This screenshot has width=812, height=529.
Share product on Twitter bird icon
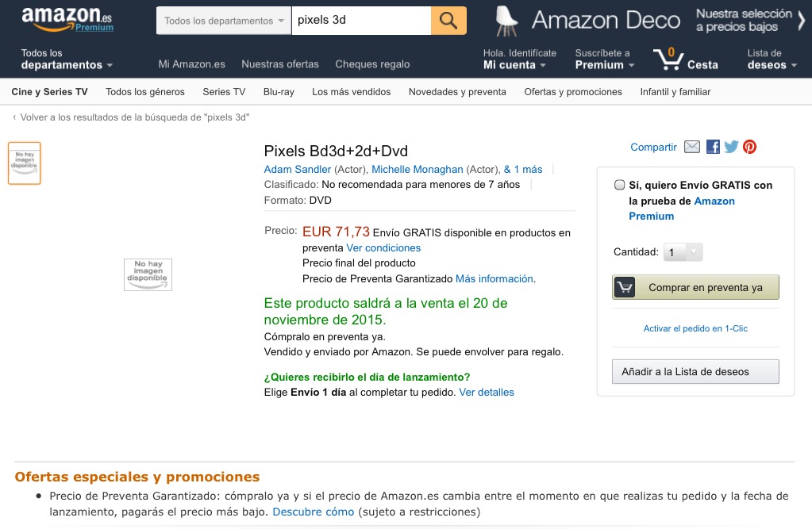pos(731,147)
